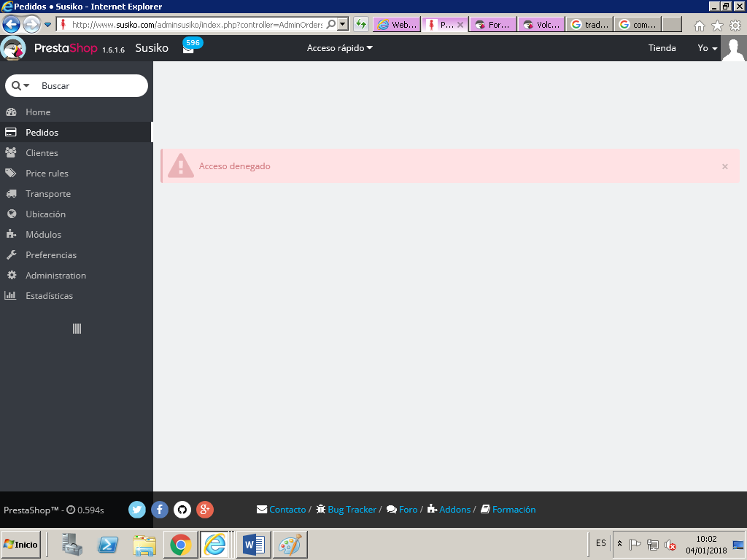Expand the search type dropdown magnifier
The width and height of the screenshot is (747, 560).
pyautogui.click(x=20, y=86)
